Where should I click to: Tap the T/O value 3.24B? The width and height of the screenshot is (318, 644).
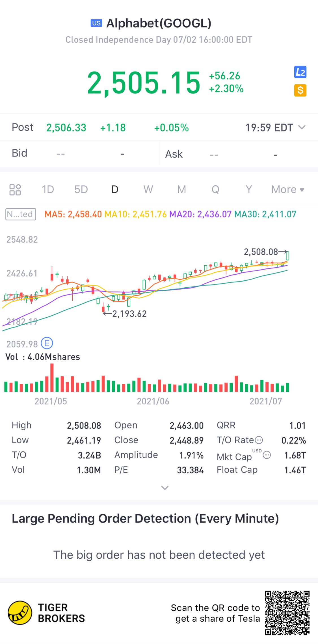tap(89, 455)
